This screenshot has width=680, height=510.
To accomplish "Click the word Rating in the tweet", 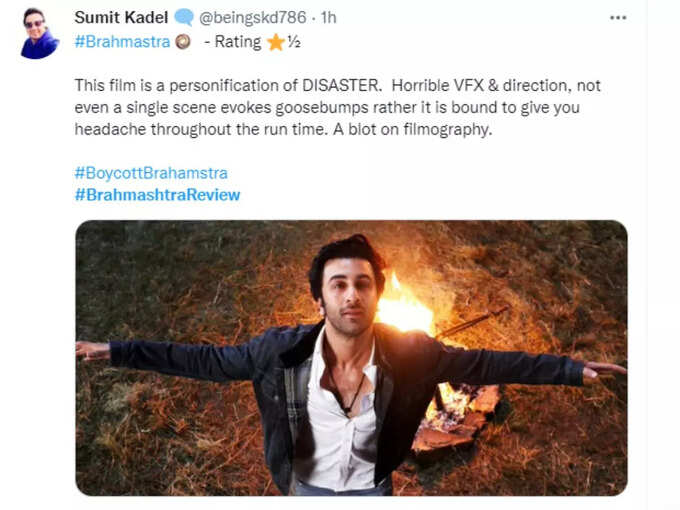I will [x=238, y=42].
